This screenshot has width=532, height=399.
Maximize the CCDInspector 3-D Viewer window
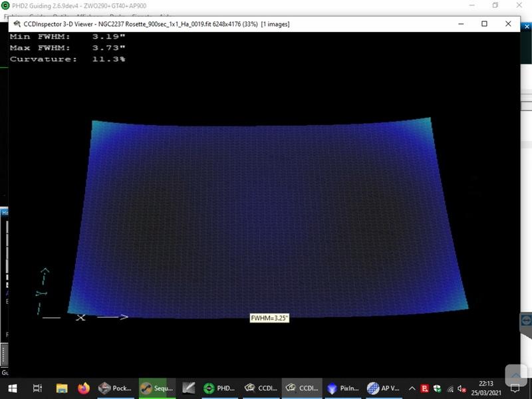click(485, 24)
